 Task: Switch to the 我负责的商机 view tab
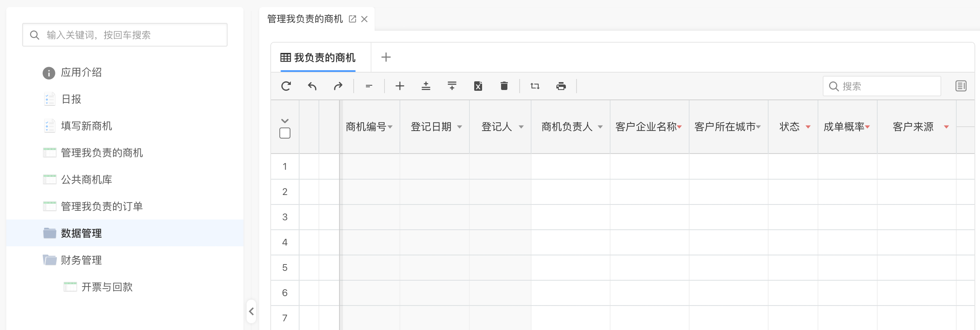click(318, 58)
